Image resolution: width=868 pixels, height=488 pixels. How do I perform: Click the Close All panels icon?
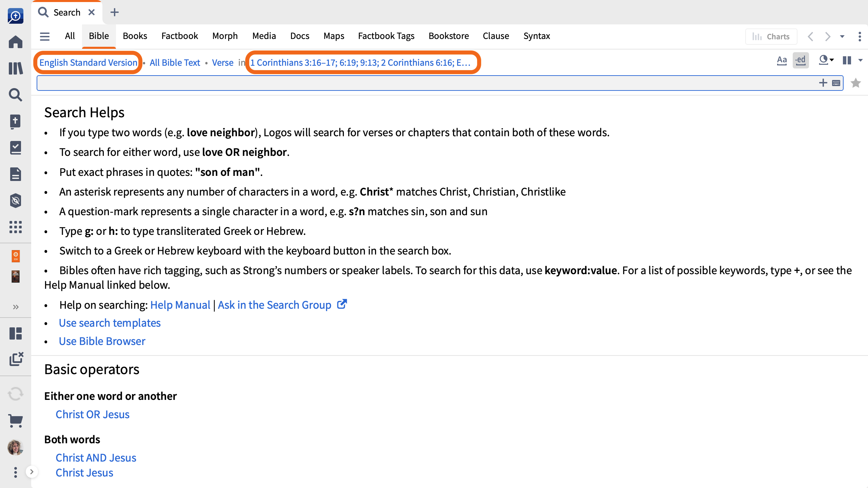16,359
